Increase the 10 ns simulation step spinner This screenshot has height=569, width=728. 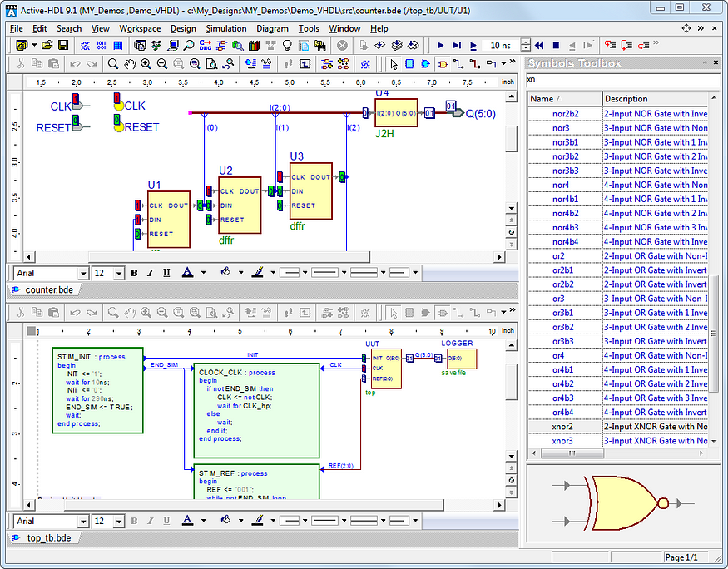coord(526,42)
